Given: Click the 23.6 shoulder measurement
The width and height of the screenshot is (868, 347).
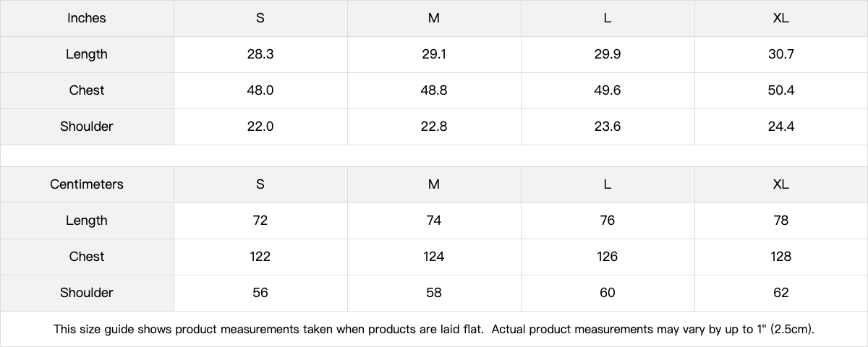Looking at the screenshot, I should point(608,127).
